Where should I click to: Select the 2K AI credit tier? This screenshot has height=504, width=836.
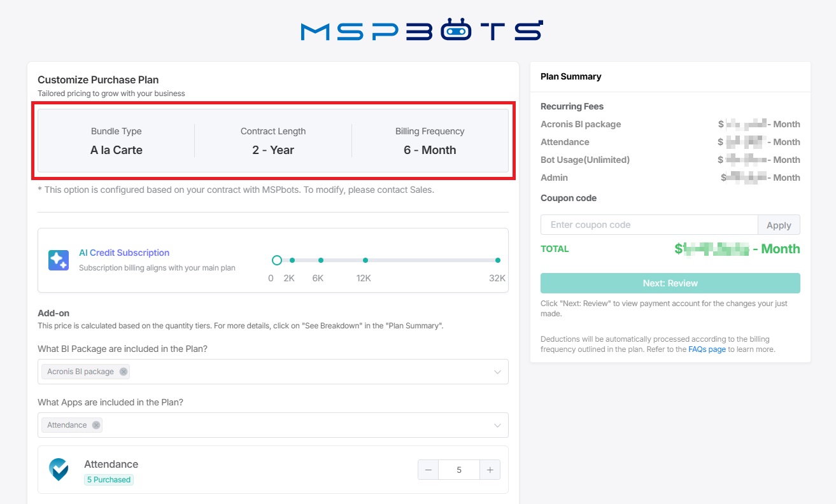(292, 260)
